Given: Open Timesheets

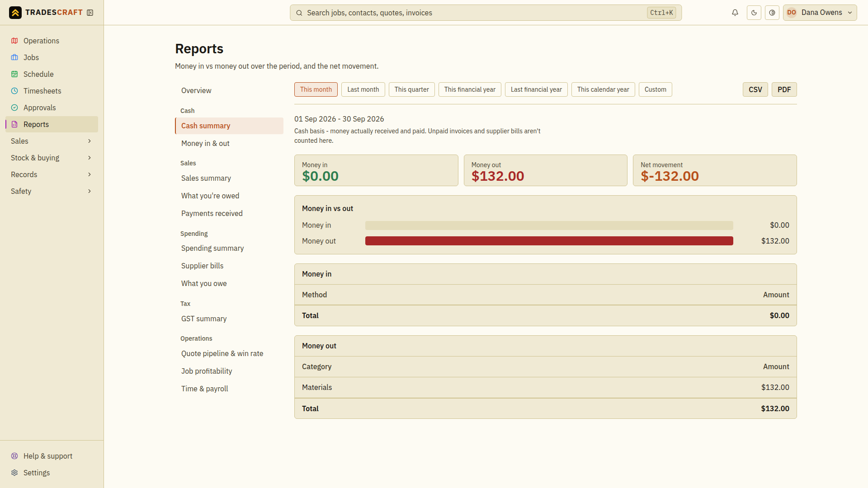Looking at the screenshot, I should 52,91.
